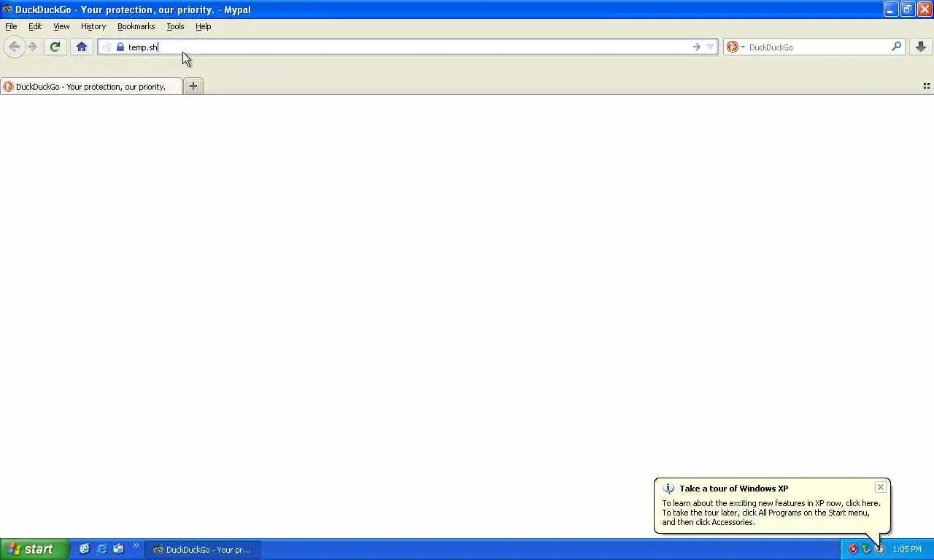
Task: Click the Go arrow in address bar
Action: pos(696,47)
